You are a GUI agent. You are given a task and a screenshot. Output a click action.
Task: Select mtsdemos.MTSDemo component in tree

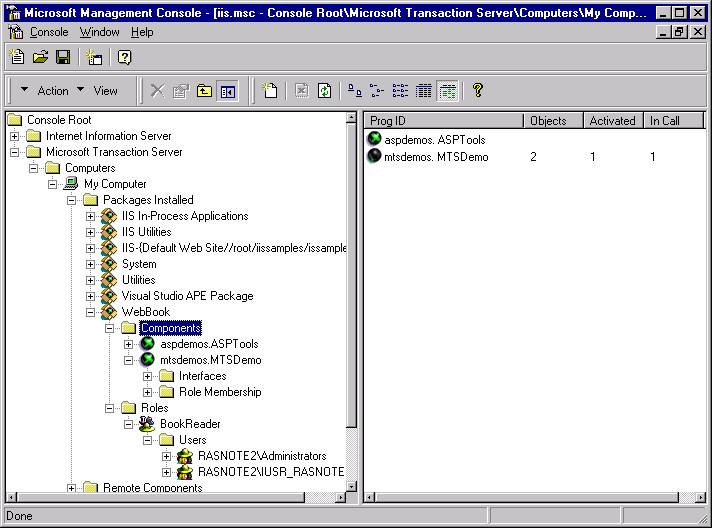[x=211, y=360]
